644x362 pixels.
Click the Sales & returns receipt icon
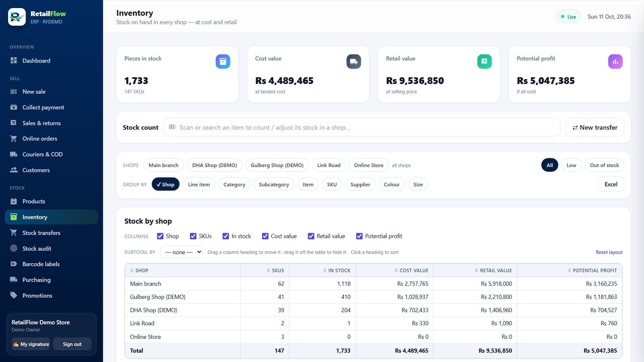point(13,123)
